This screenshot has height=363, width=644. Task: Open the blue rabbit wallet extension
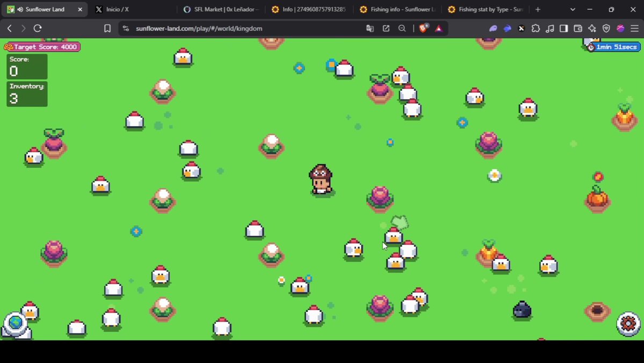click(507, 28)
